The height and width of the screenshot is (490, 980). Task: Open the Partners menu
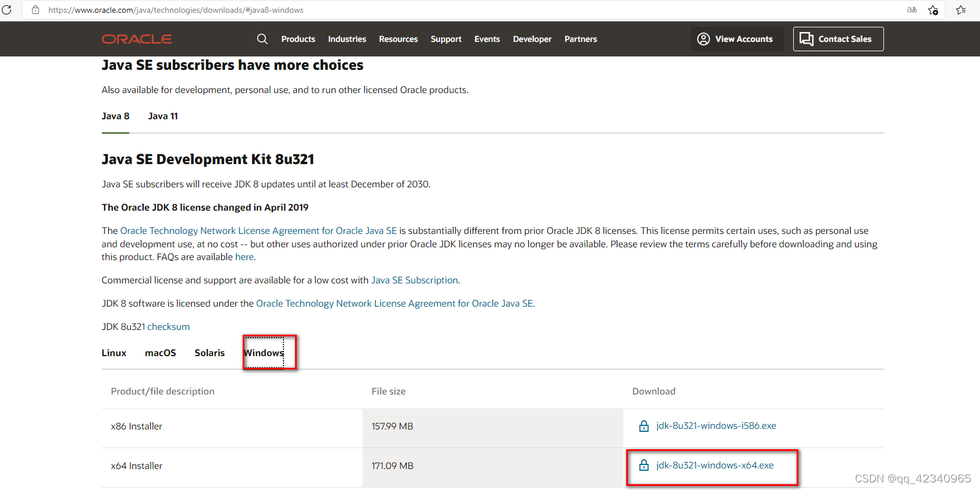point(581,39)
